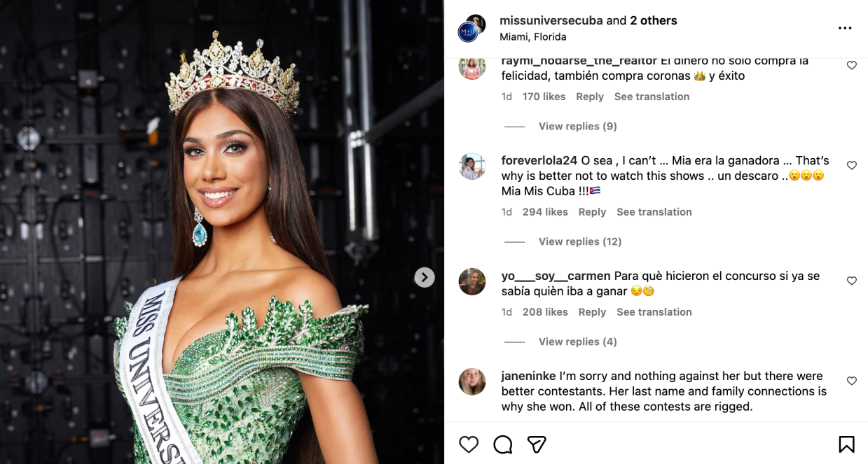The width and height of the screenshot is (868, 464).
Task: Toggle like on janeninke's comment
Action: (852, 381)
